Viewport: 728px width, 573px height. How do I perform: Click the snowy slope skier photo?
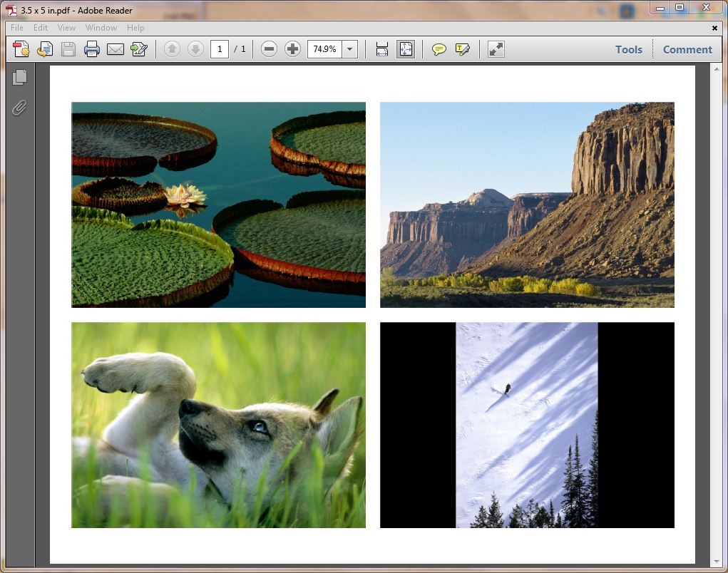[x=527, y=425]
